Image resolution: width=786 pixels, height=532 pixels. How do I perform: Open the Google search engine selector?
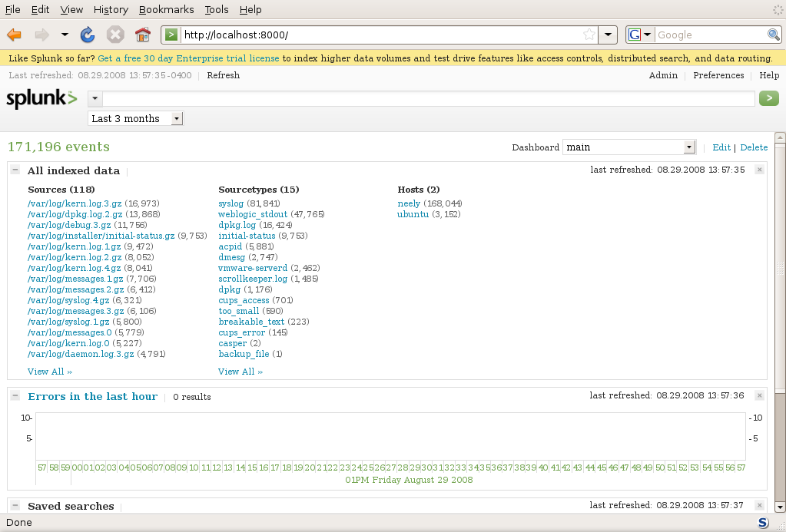639,35
